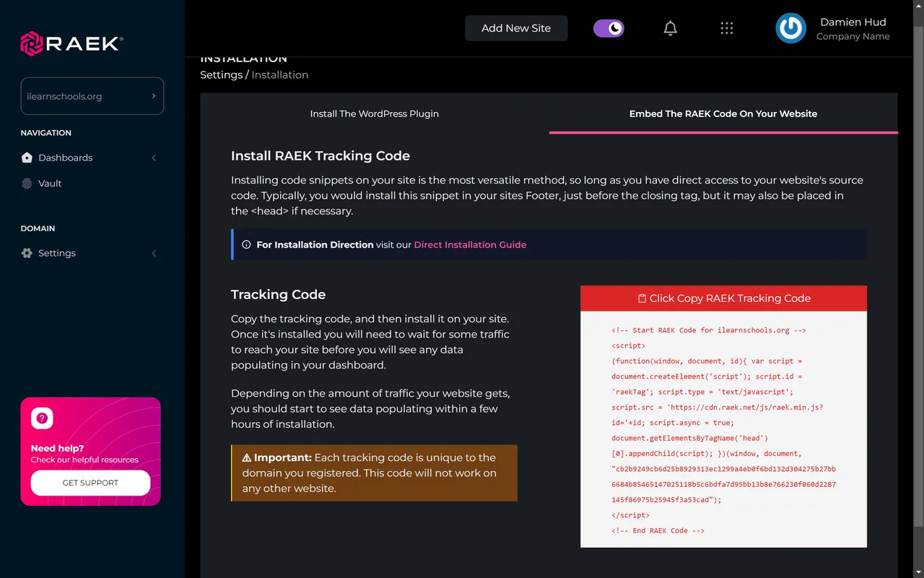Switch to Install The WordPress Plugin tab
The image size is (924, 578).
coord(374,113)
